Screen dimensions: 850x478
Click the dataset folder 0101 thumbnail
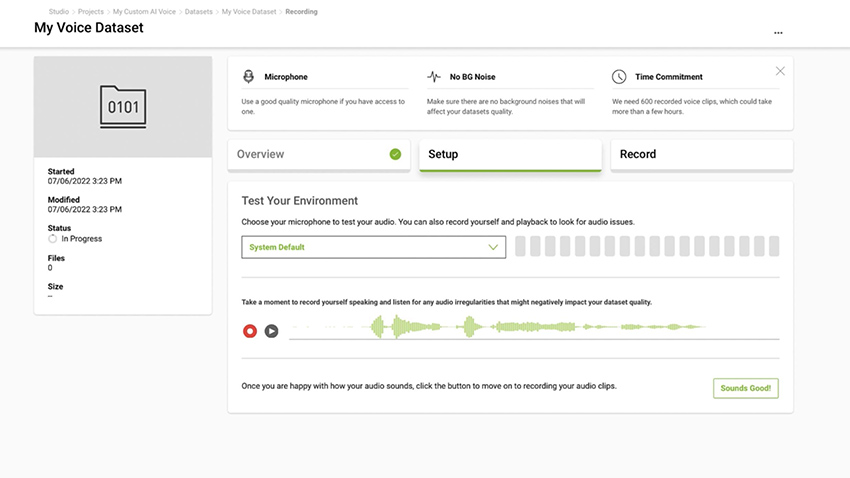click(x=123, y=106)
